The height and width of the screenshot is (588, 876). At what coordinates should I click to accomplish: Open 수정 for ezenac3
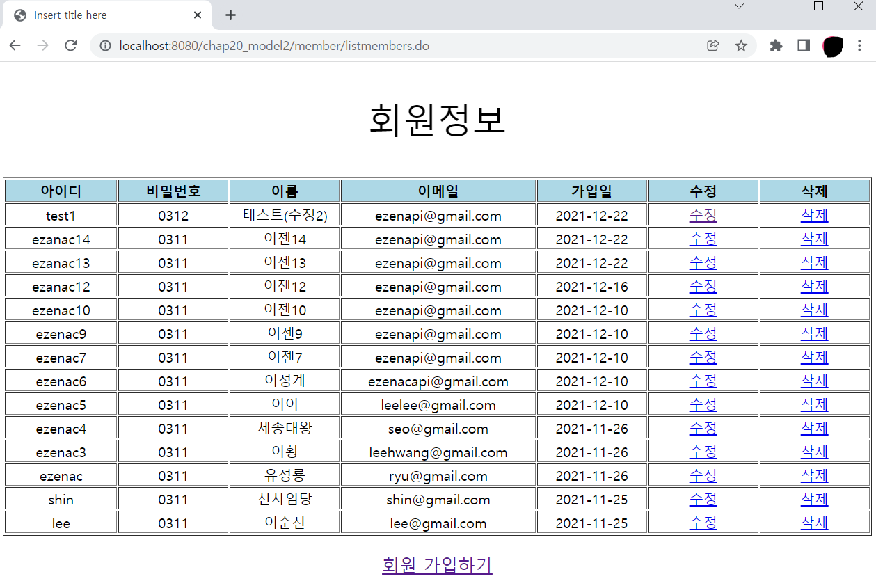tap(703, 452)
